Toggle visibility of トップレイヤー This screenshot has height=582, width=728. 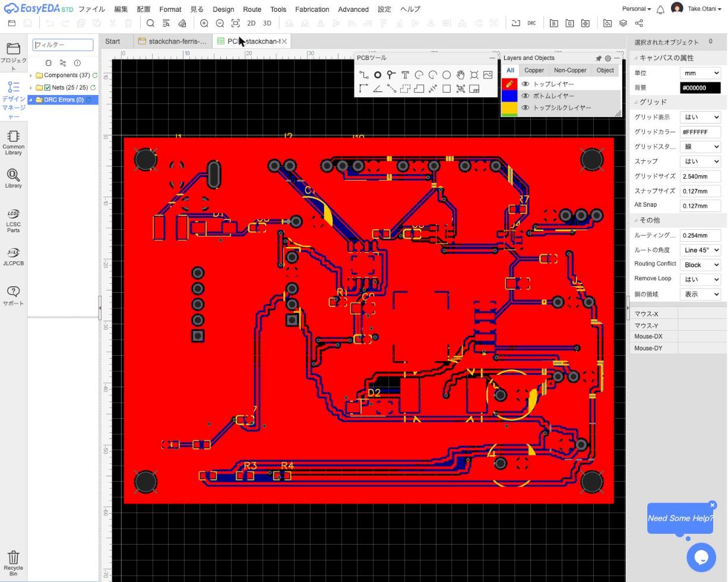point(525,84)
